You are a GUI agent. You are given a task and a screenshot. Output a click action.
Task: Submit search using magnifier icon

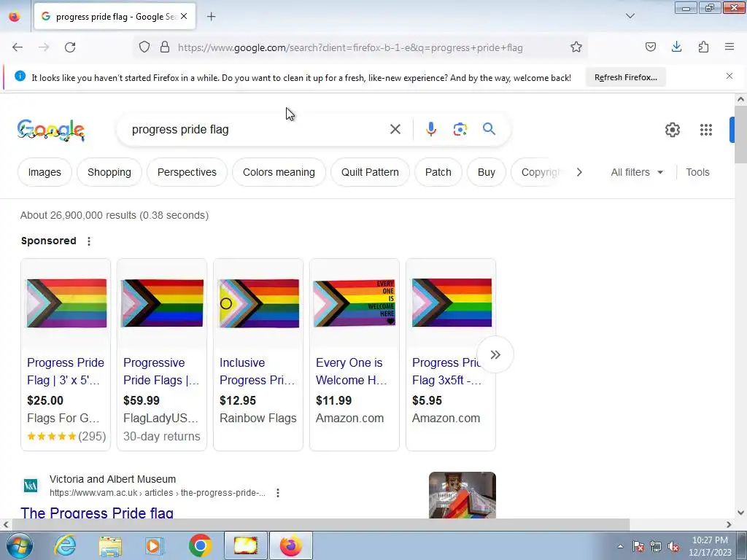tap(489, 129)
